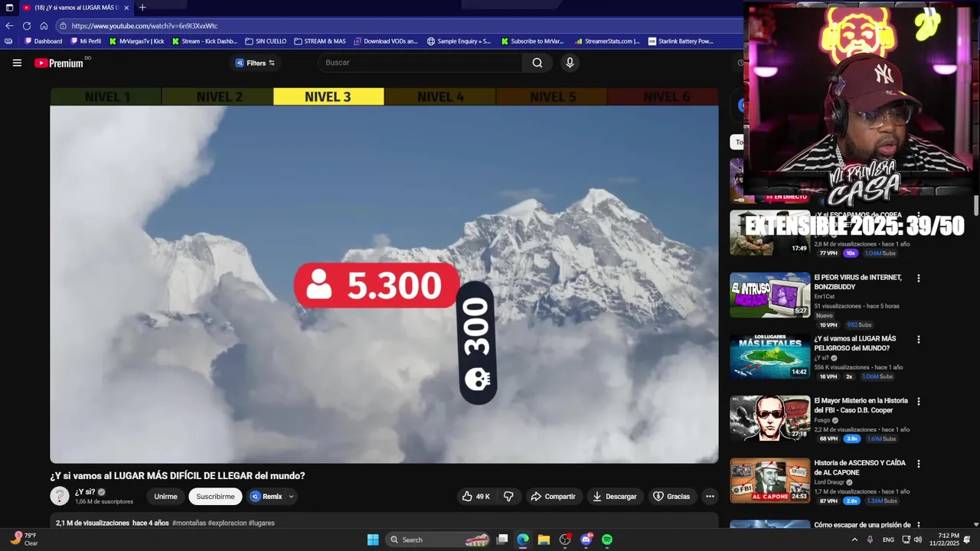Open StreamerStats.com bookmark

point(607,41)
